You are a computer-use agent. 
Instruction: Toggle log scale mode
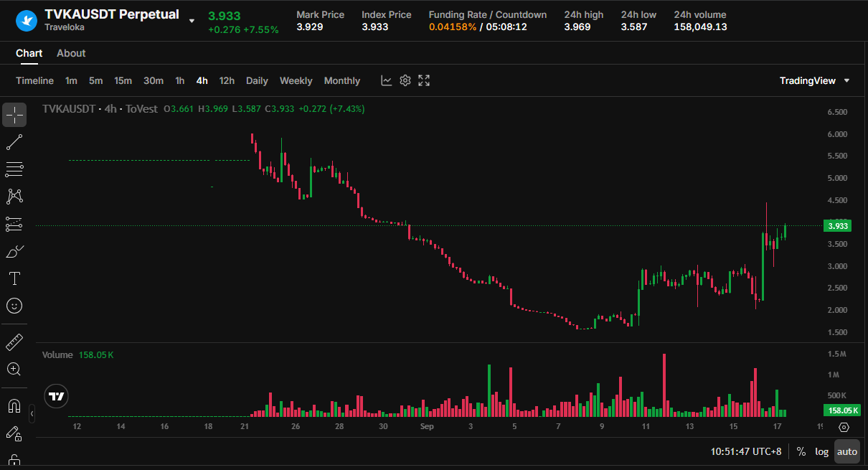pos(822,451)
